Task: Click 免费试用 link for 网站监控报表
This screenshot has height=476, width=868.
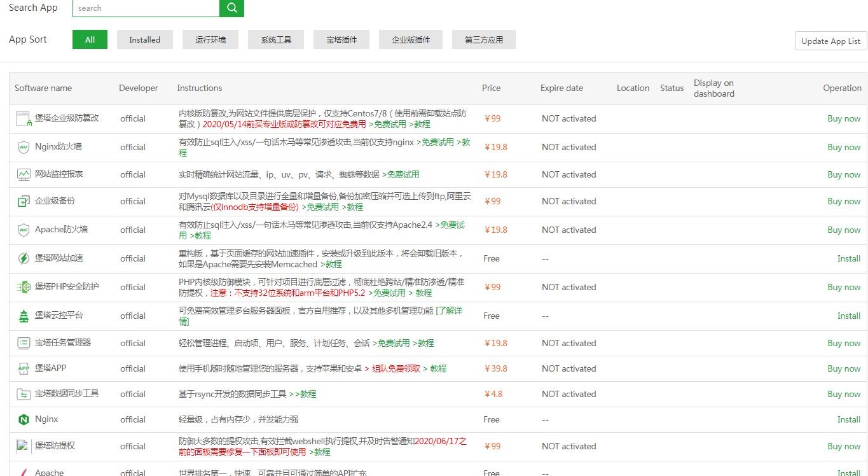Action: pos(403,174)
